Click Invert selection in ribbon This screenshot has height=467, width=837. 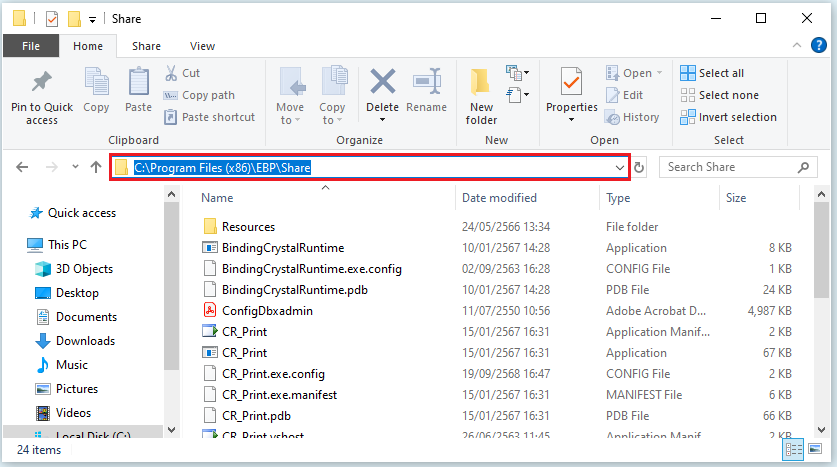point(728,117)
